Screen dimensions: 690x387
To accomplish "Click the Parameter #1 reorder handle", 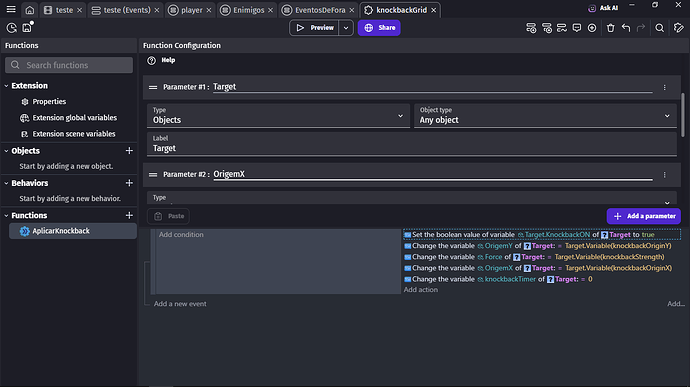I will 153,87.
